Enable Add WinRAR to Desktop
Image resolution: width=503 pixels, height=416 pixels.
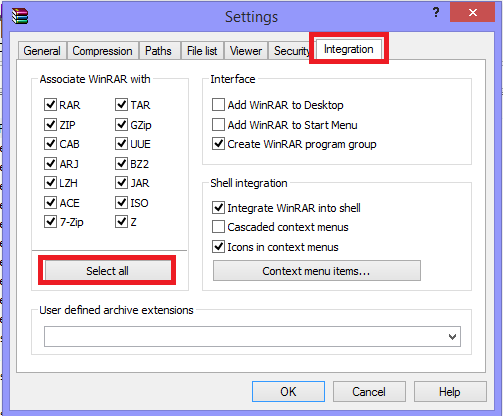point(218,105)
